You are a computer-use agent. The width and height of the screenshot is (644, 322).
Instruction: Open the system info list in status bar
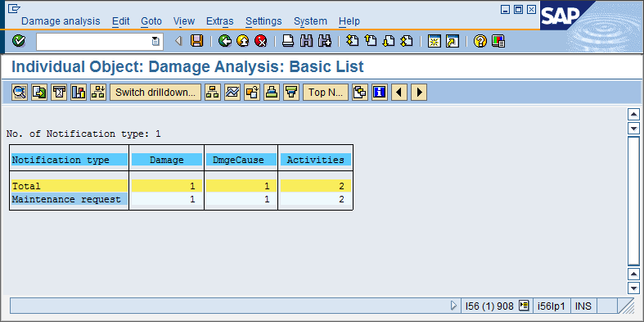point(523,306)
